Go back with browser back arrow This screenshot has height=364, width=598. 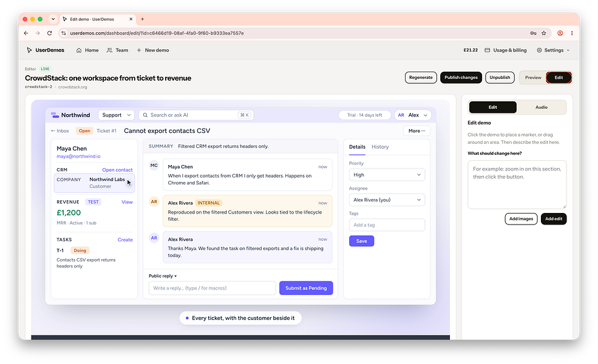pos(26,33)
